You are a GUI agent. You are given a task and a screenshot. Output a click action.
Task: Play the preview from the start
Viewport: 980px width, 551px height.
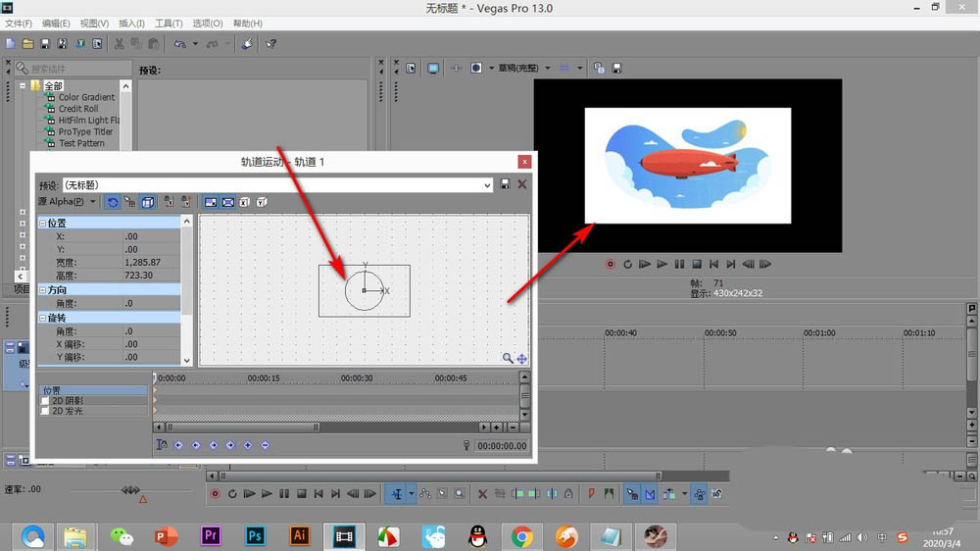(x=645, y=264)
